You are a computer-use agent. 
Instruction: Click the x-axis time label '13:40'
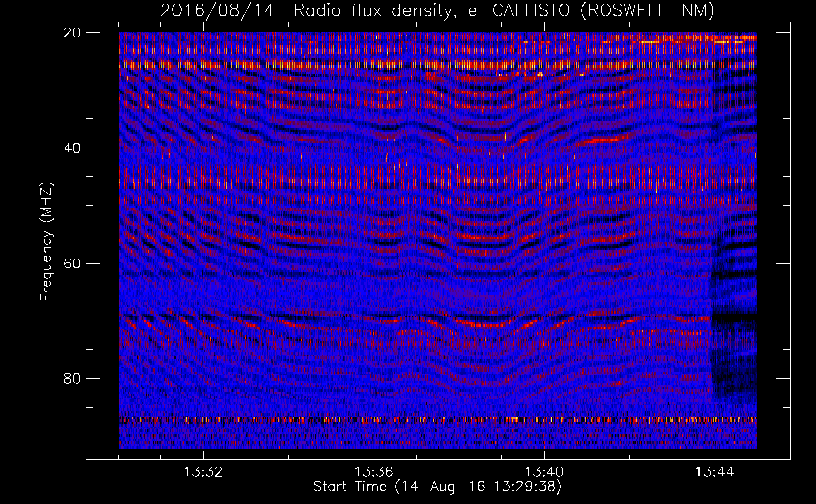[x=544, y=472]
